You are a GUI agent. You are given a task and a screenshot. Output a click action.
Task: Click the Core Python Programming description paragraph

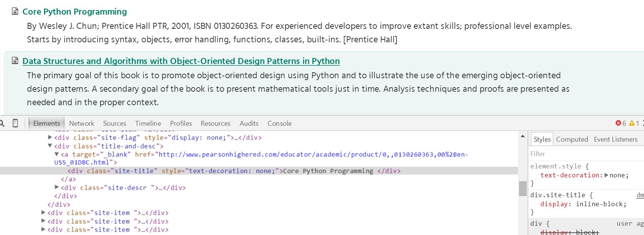tap(299, 33)
